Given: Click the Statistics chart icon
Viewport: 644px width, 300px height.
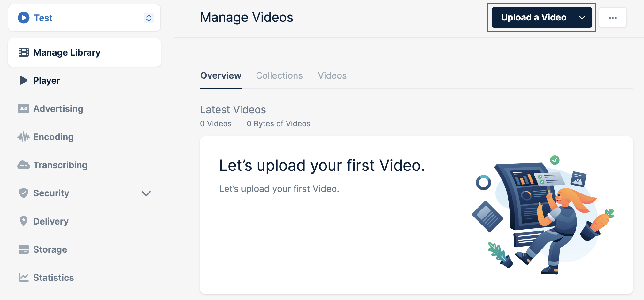Looking at the screenshot, I should pos(24,277).
